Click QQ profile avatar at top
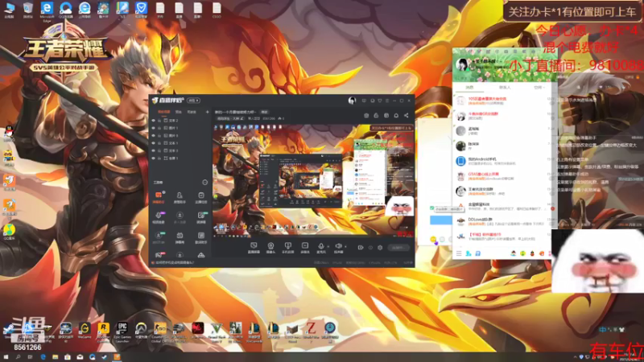This screenshot has width=644, height=362. [x=462, y=64]
